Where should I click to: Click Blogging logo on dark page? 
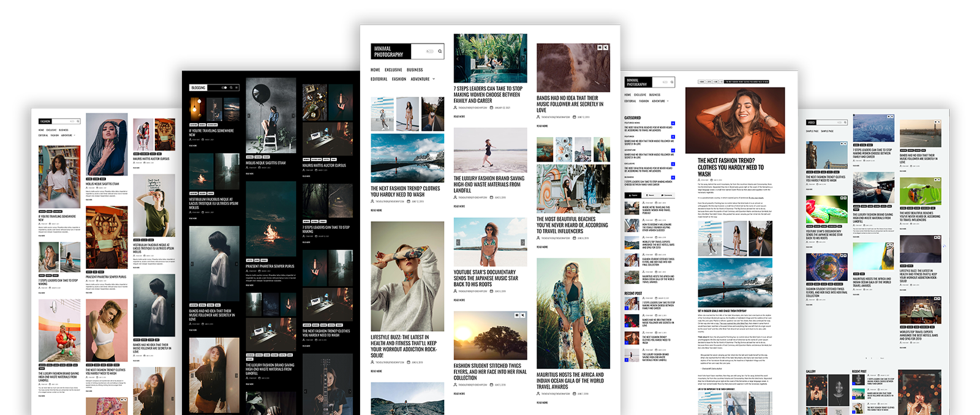(x=198, y=88)
